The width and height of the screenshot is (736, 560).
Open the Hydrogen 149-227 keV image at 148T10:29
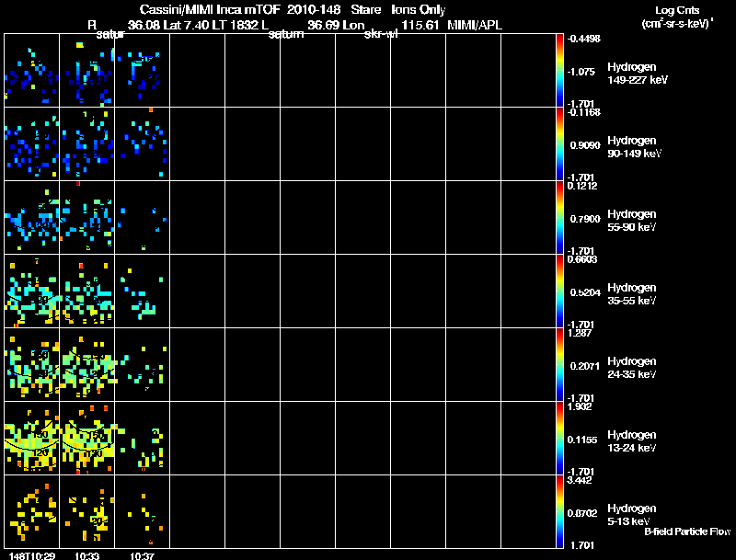(32, 71)
